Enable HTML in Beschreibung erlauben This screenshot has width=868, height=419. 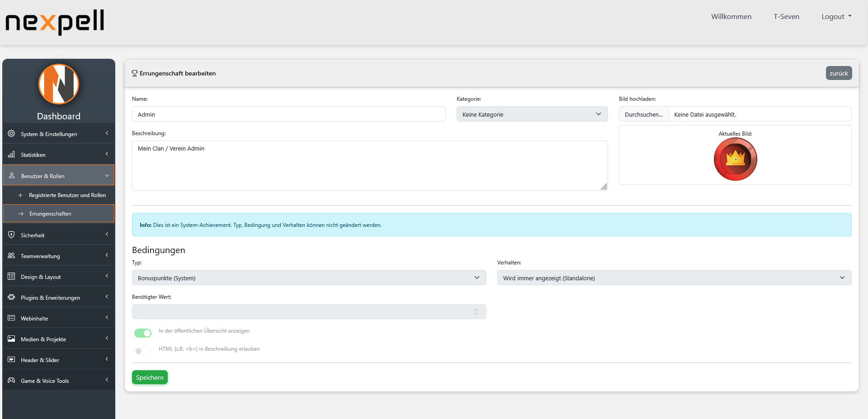(142, 351)
